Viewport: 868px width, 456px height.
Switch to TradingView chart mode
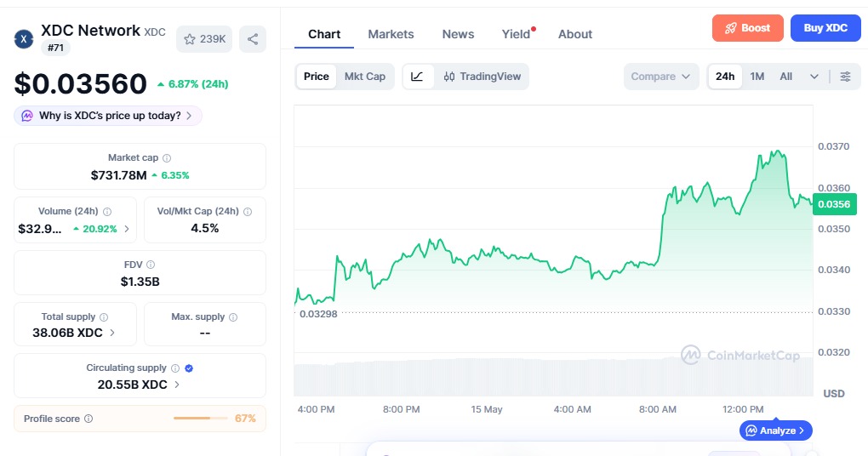pyautogui.click(x=483, y=77)
